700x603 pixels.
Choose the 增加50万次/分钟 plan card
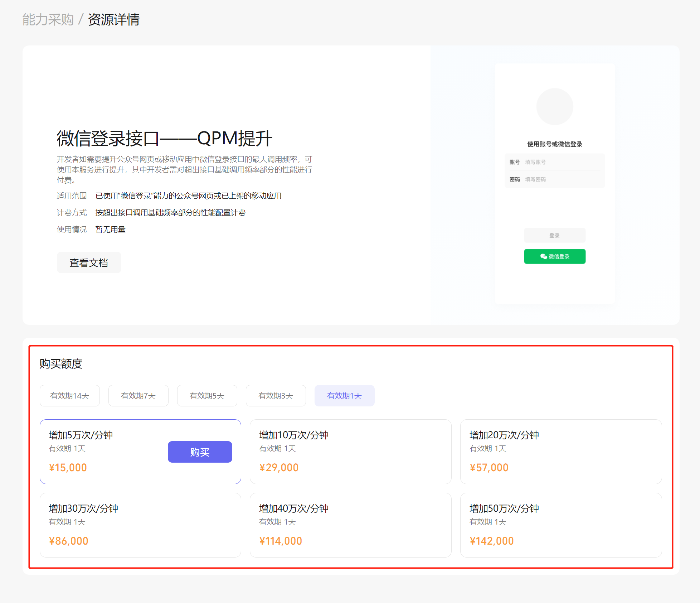coord(561,525)
